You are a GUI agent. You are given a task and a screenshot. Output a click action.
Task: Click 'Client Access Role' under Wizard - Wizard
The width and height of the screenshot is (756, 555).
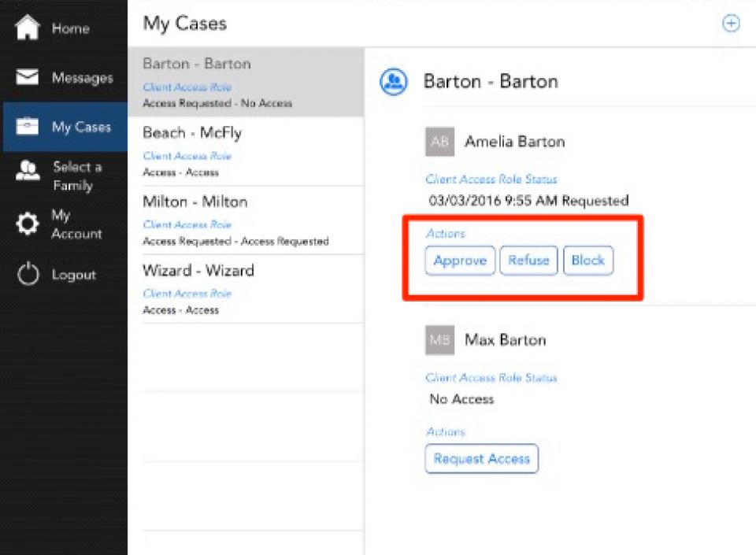[x=187, y=294]
